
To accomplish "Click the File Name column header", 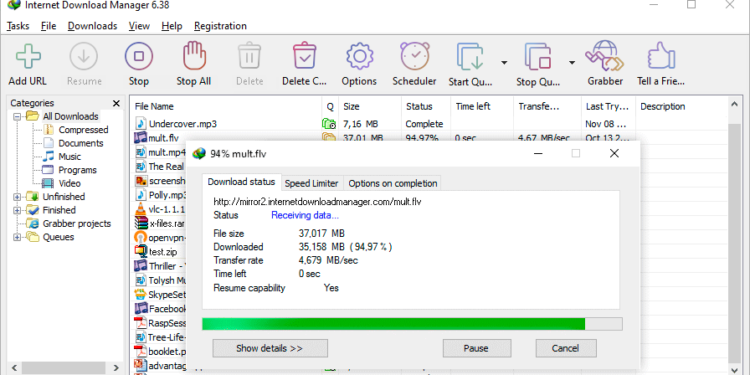I will [x=225, y=107].
